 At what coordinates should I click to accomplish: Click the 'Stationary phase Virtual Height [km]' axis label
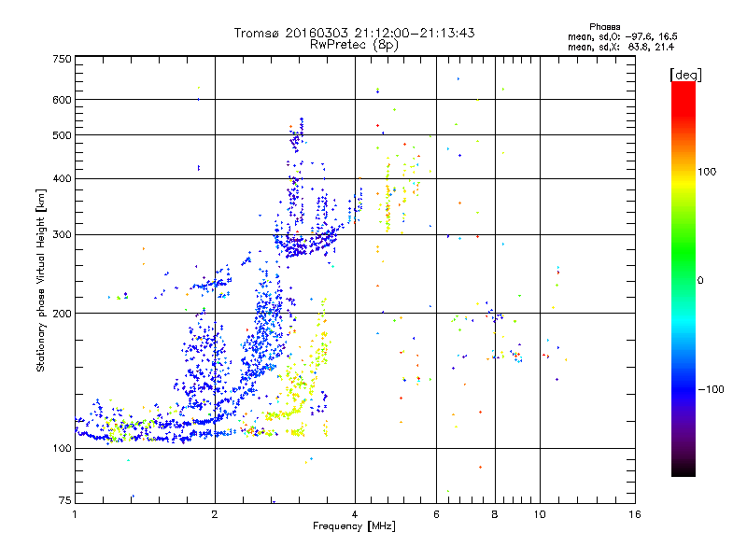click(x=41, y=281)
